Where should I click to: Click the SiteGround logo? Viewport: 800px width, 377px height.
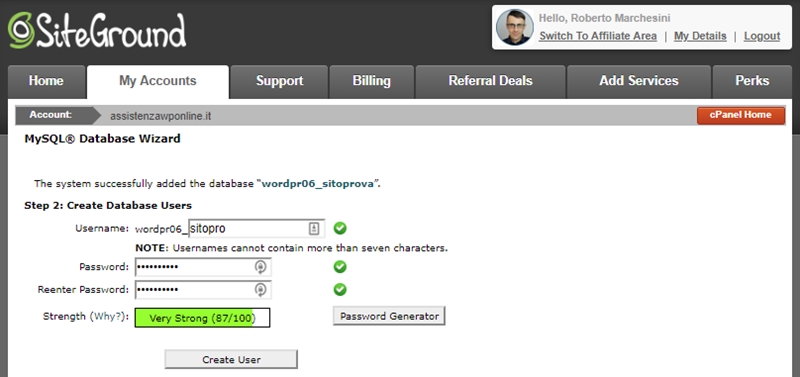click(x=96, y=31)
